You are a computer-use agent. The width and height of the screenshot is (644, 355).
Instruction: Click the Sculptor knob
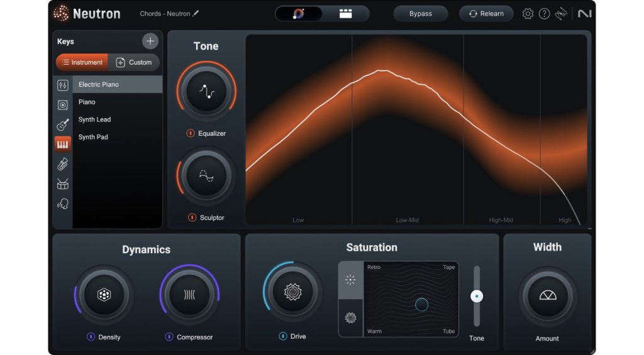[x=206, y=177]
